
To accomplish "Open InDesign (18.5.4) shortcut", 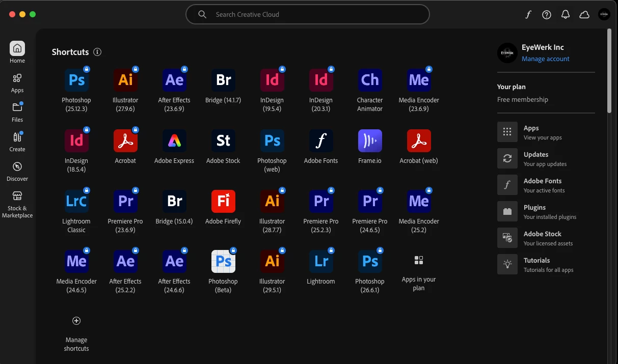I will [76, 141].
